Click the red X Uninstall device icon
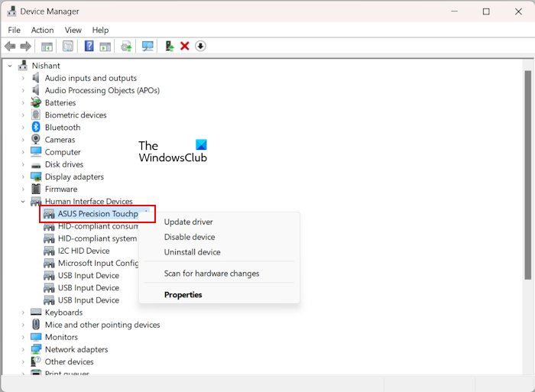Viewport: 535px width, 392px height. (x=185, y=46)
